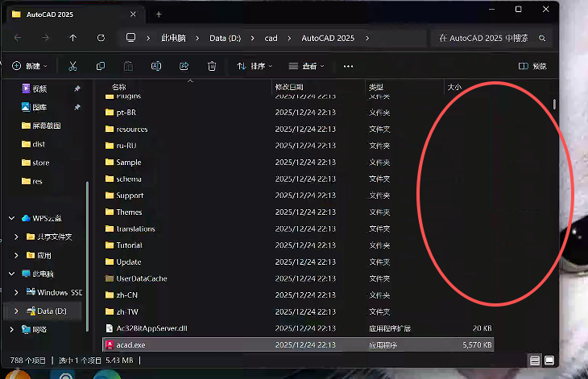Collapse the WPS云盘 tree node
This screenshot has width=588, height=379.
point(11,218)
